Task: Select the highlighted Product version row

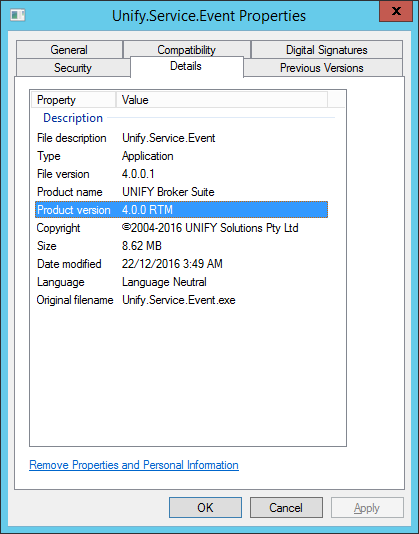Action: pos(181,209)
